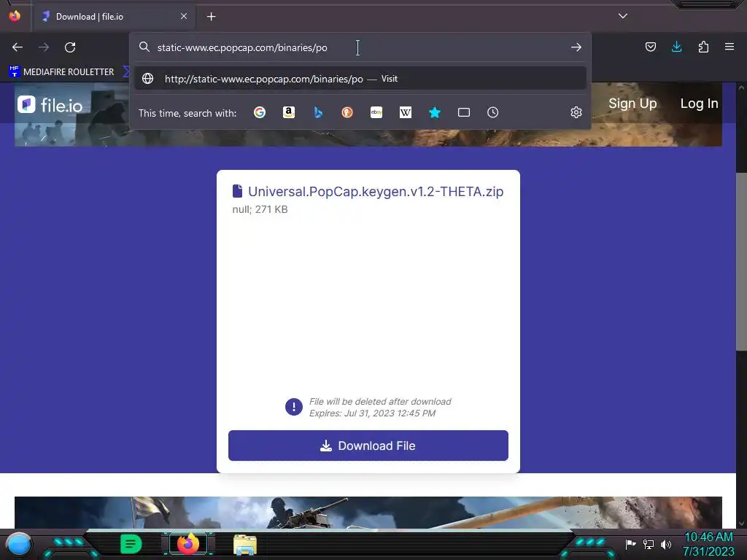The image size is (747, 560).
Task: Click the forward navigation arrow
Action: point(44,47)
